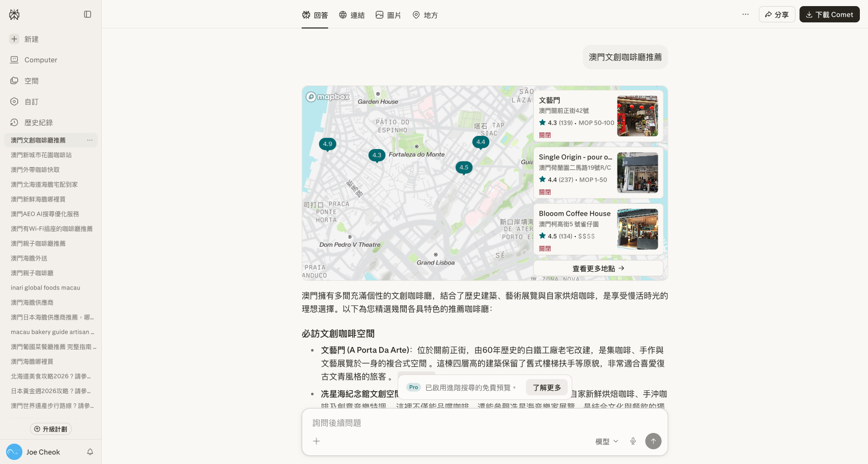Open thread 澳門親子咖啡廳
This screenshot has height=464, width=868.
pyautogui.click(x=51, y=273)
